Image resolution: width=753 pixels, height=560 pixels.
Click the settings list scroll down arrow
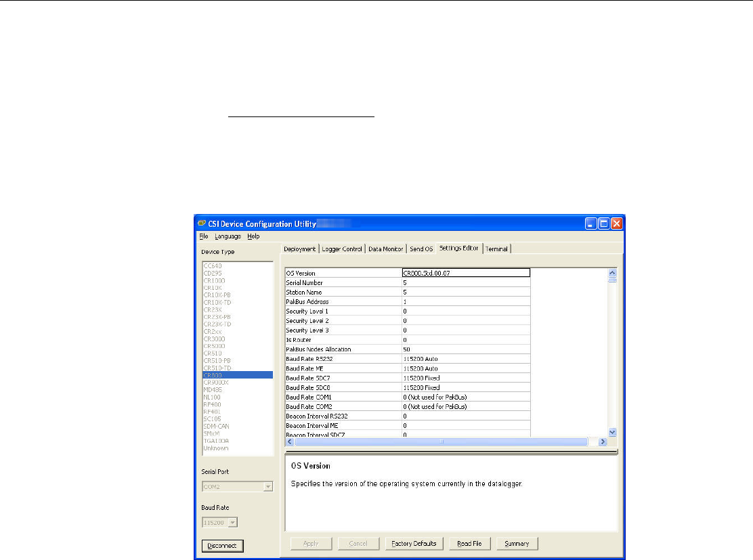[x=612, y=432]
